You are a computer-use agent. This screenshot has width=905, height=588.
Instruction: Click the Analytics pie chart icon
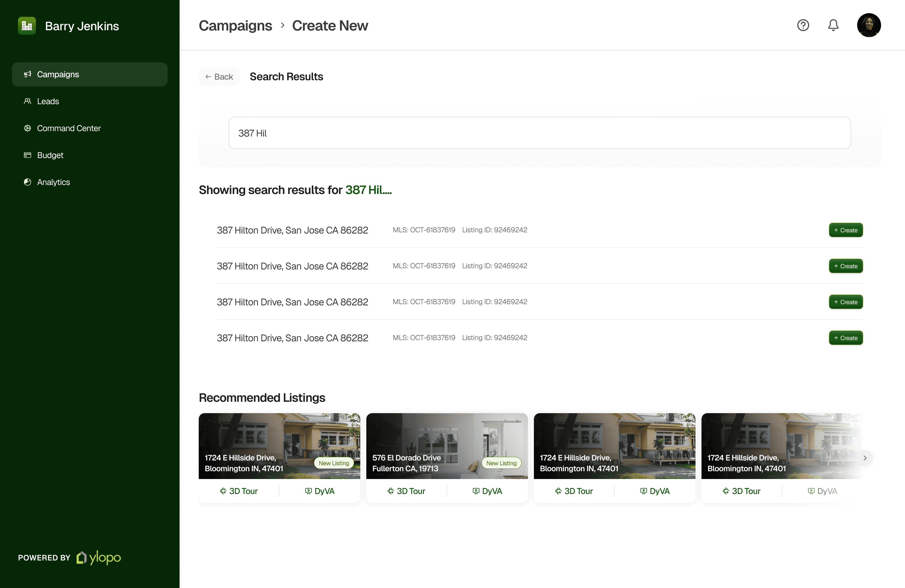[x=27, y=182]
